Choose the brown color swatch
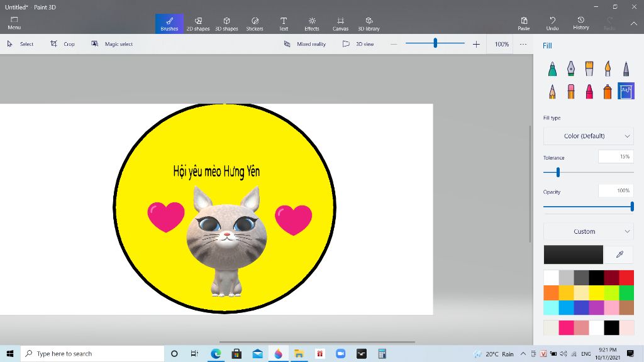The height and width of the screenshot is (362, 644). (x=627, y=308)
